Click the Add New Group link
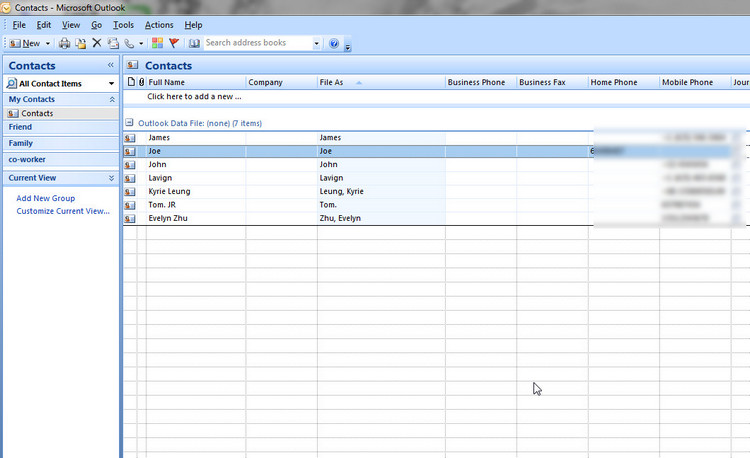 pos(45,198)
